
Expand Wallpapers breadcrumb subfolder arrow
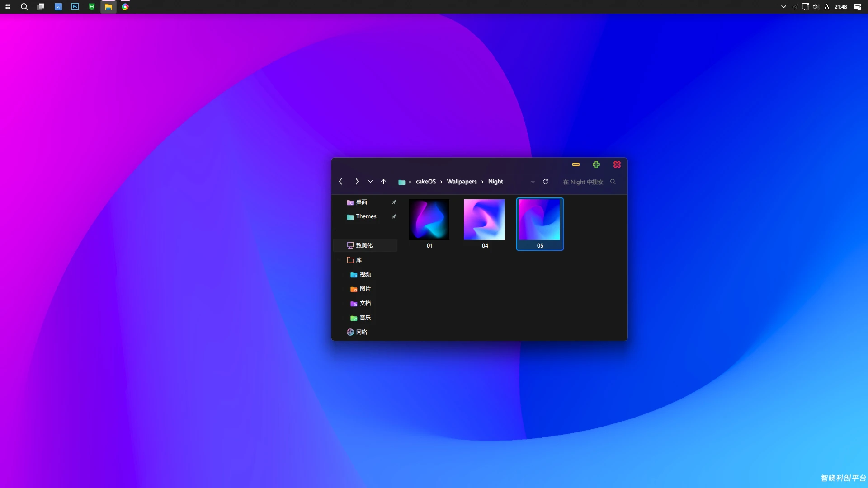tap(482, 182)
